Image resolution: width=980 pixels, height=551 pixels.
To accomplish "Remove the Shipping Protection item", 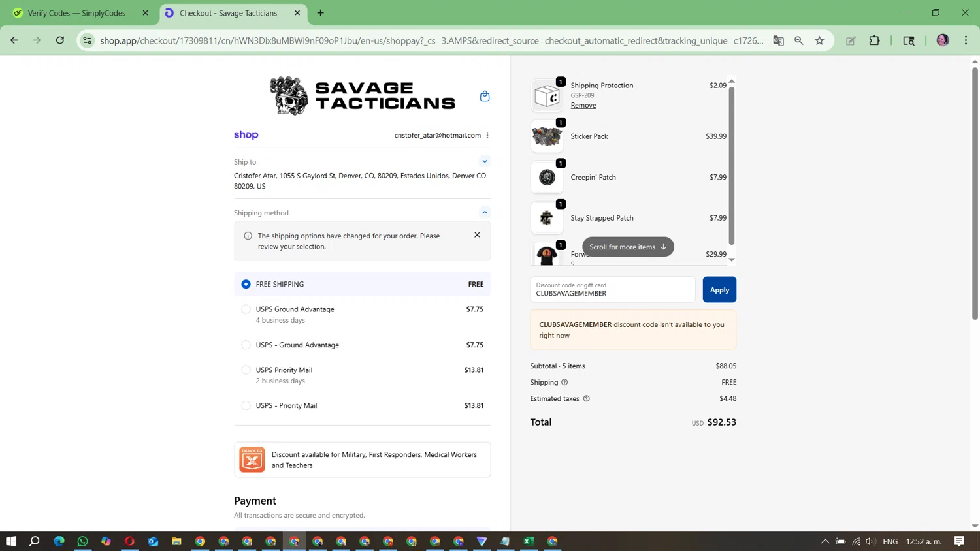I will point(583,105).
